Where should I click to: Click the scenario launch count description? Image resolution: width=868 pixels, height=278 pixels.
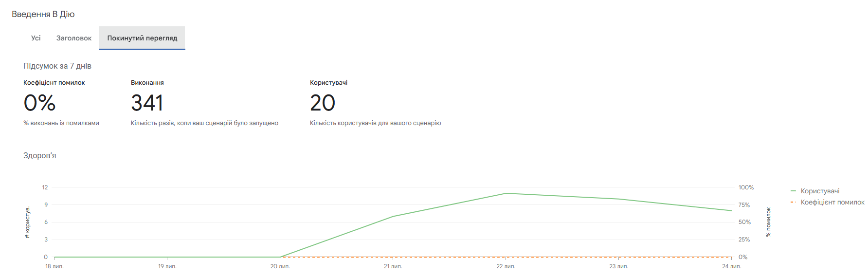click(204, 123)
